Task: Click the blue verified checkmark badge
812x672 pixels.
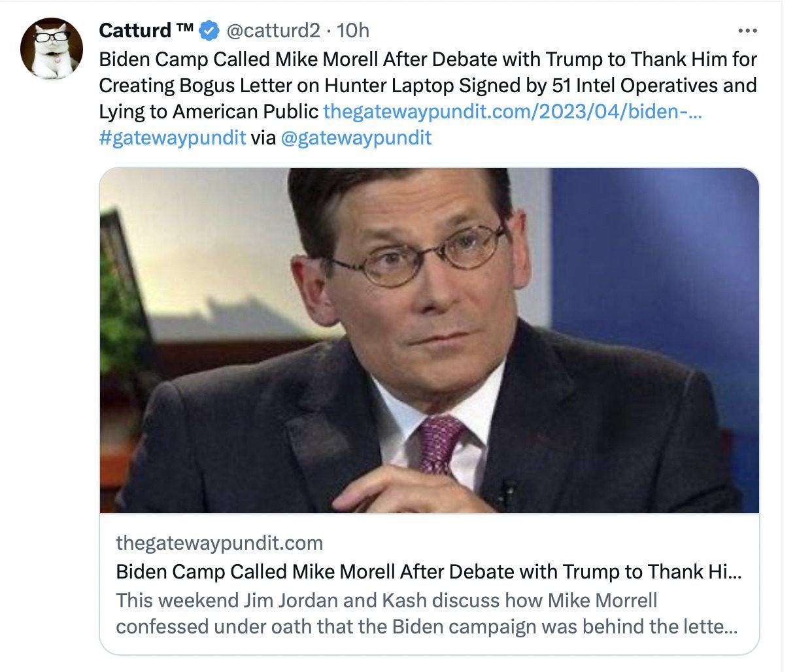Action: (209, 30)
